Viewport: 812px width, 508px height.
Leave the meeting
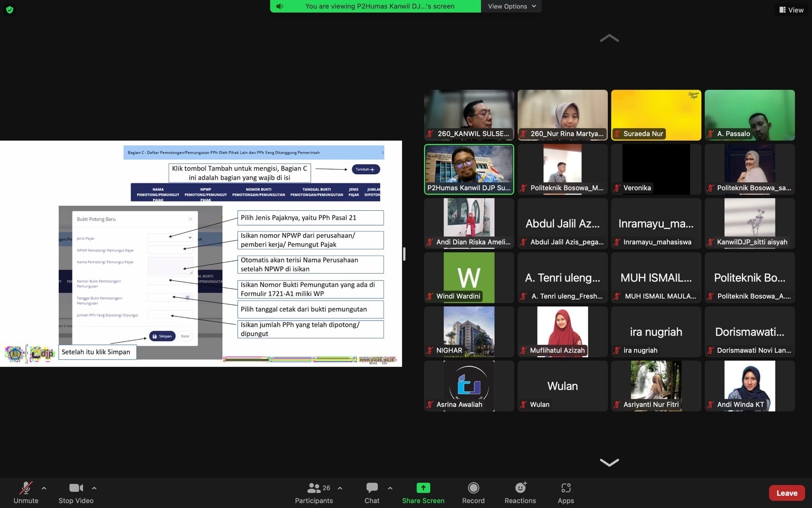786,493
